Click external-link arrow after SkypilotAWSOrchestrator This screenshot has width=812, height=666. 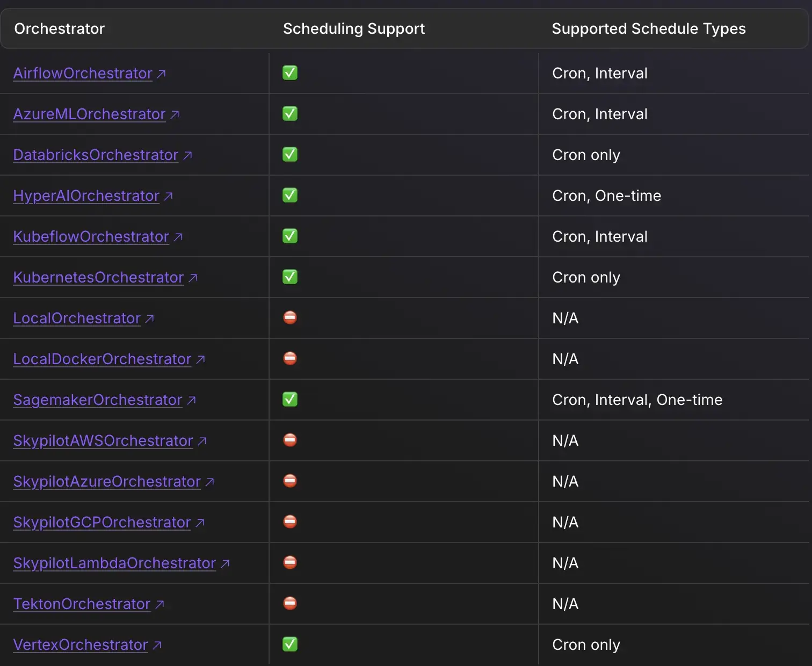pyautogui.click(x=202, y=441)
